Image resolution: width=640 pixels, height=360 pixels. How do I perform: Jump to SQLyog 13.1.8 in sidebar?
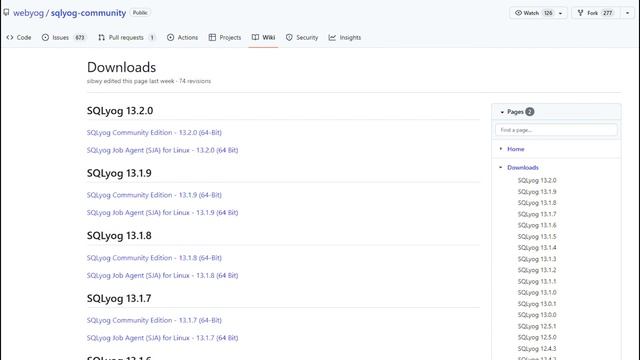click(x=537, y=203)
